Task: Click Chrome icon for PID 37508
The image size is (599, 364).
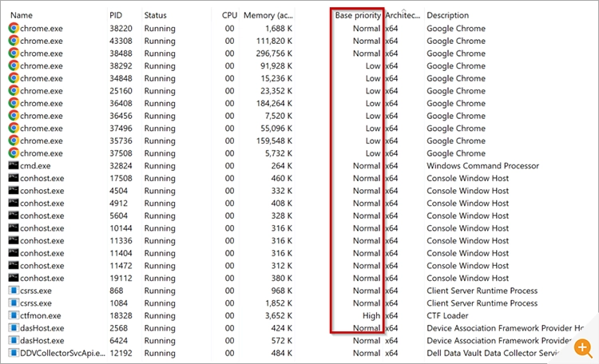Action: [14, 152]
